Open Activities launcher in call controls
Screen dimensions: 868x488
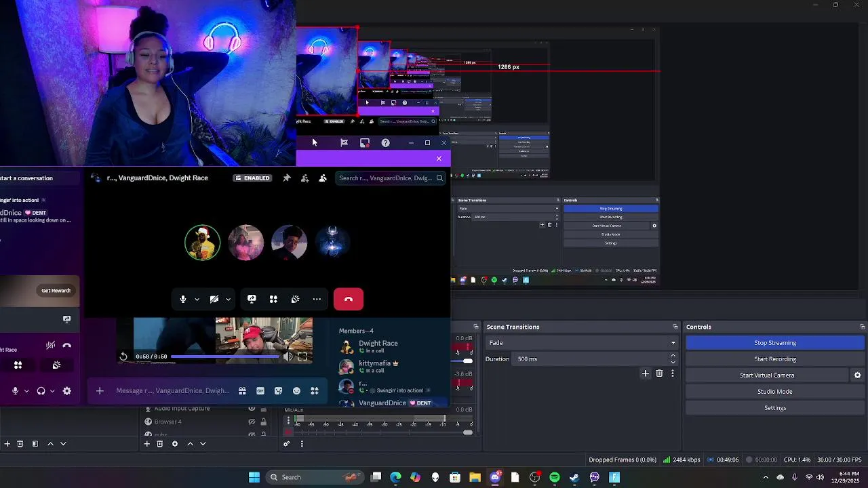[273, 299]
